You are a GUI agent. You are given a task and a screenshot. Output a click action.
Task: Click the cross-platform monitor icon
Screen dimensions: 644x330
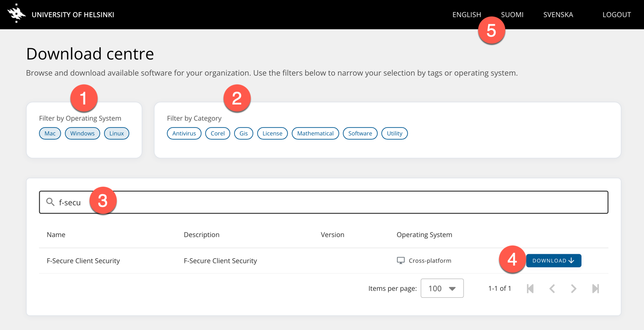click(401, 260)
